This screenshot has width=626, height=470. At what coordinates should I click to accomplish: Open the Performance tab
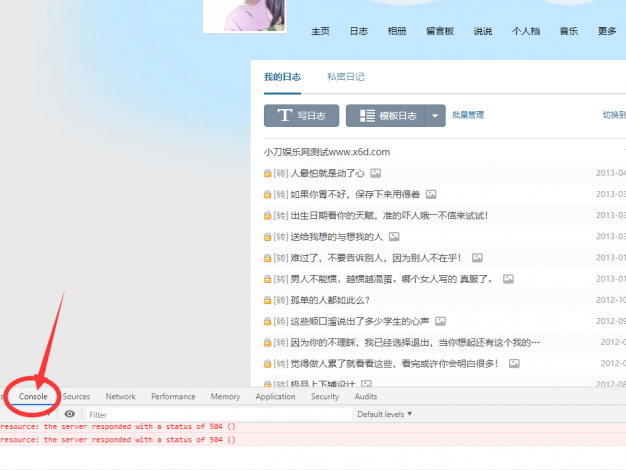(173, 397)
